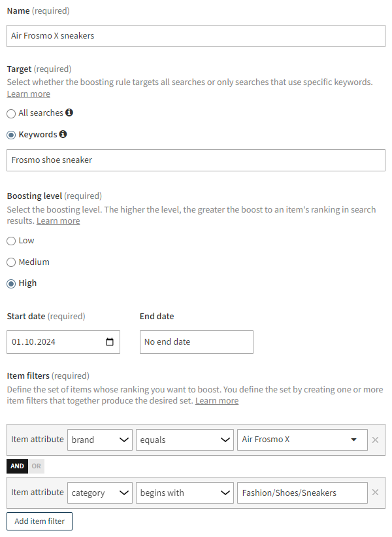
Task: Open Learn more link under Target
Action: point(28,94)
